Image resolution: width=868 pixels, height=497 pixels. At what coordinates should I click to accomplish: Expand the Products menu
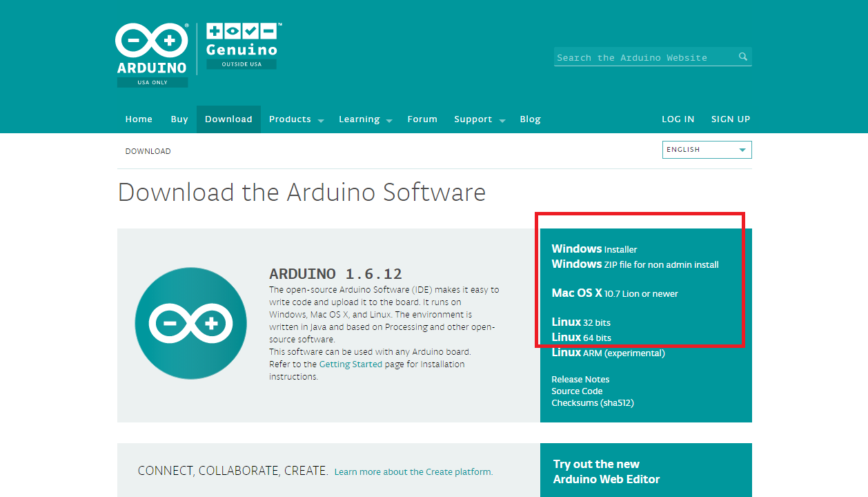tap(296, 119)
